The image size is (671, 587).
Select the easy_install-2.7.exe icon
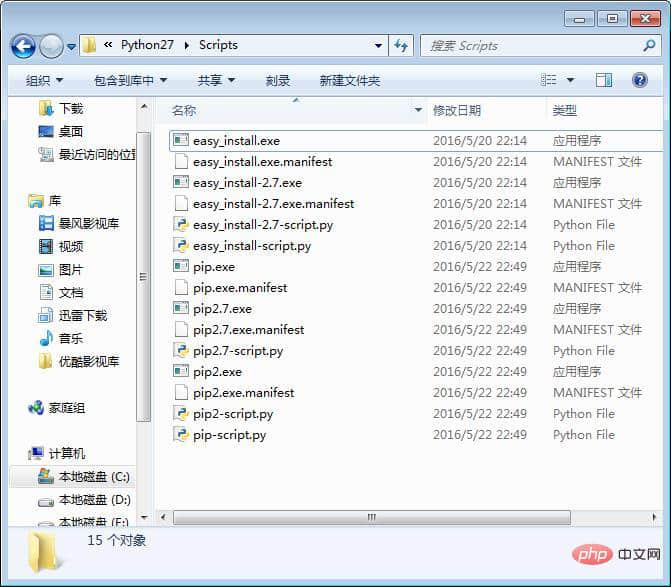(181, 182)
